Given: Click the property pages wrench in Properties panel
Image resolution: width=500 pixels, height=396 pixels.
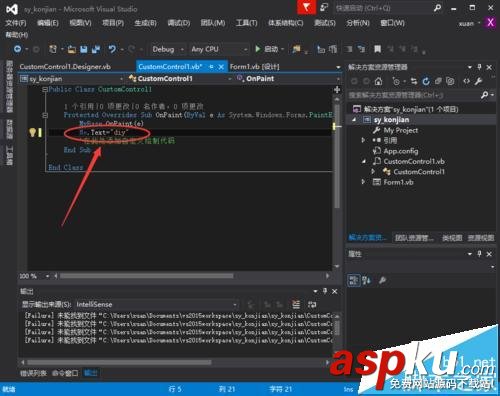Looking at the screenshot, I should point(382,280).
